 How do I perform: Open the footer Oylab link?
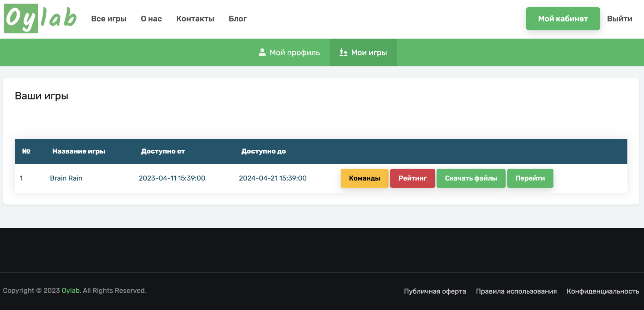click(70, 291)
